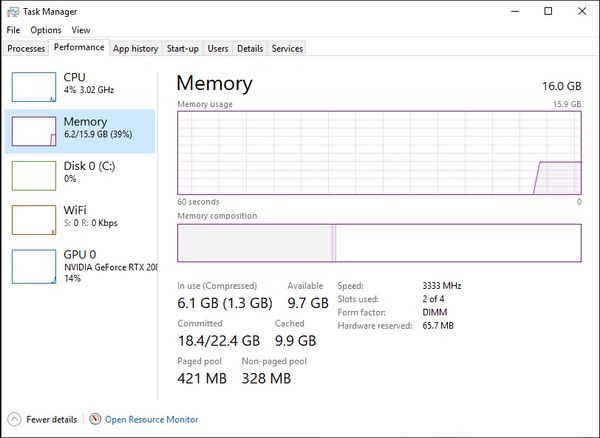Screen dimensions: 600x438
Task: Open the View menu
Action: tap(81, 30)
